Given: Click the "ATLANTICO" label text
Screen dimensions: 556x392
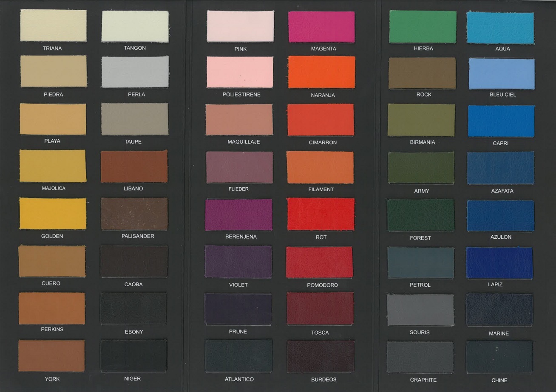Looking at the screenshot, I should [239, 379].
